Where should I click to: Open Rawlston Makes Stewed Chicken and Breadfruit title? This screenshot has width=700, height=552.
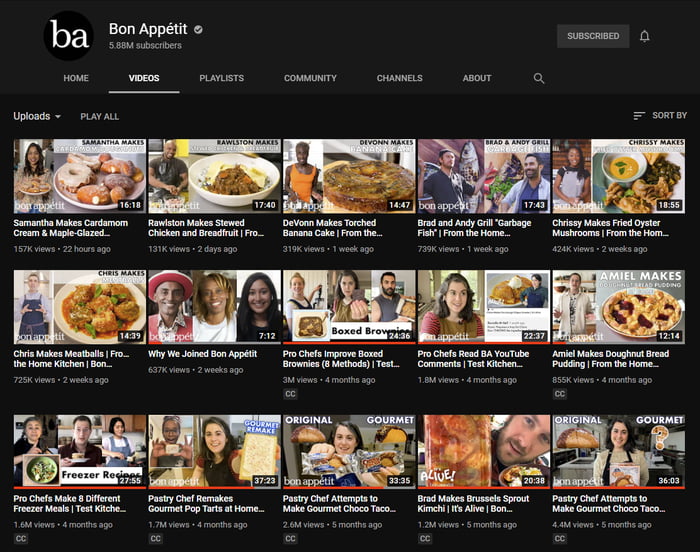[206, 228]
